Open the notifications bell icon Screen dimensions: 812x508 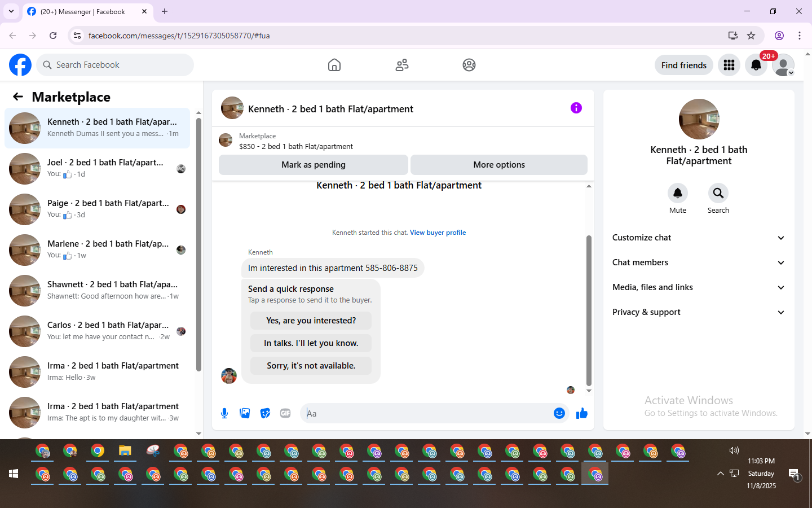756,65
